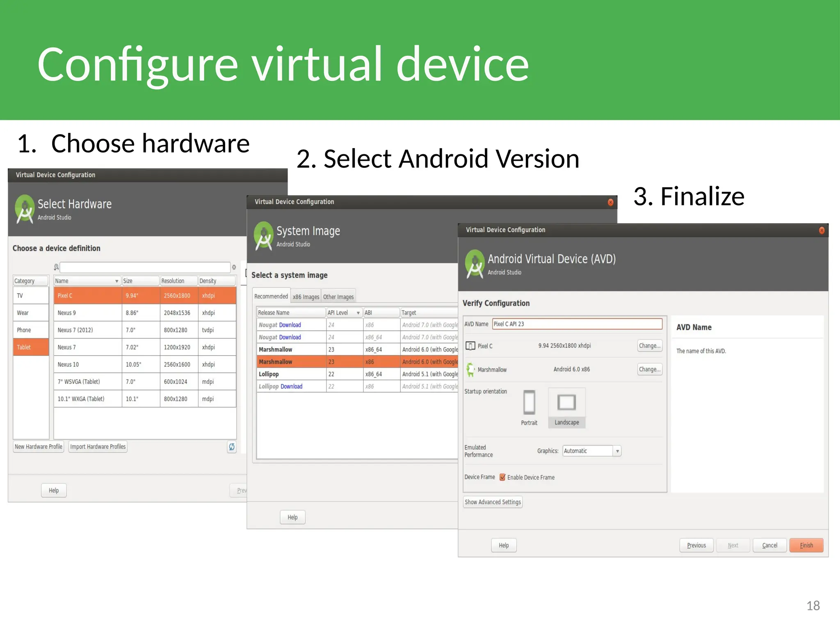Click the ABI column header

click(x=381, y=313)
